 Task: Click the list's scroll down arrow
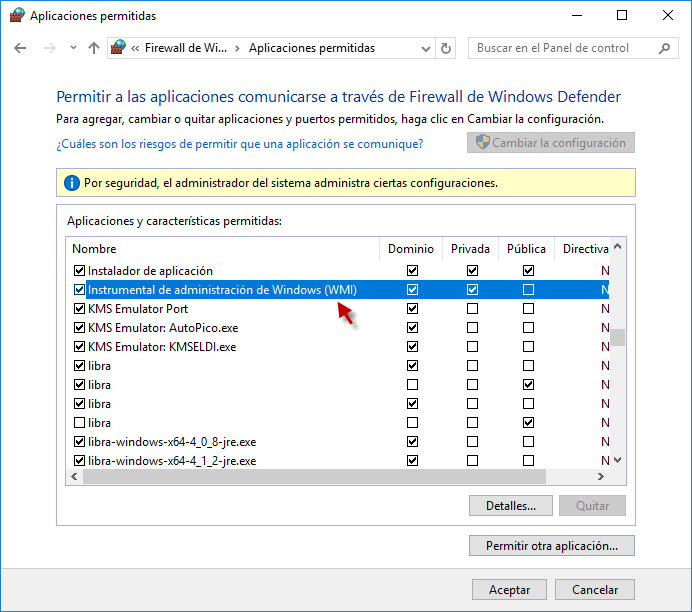617,460
